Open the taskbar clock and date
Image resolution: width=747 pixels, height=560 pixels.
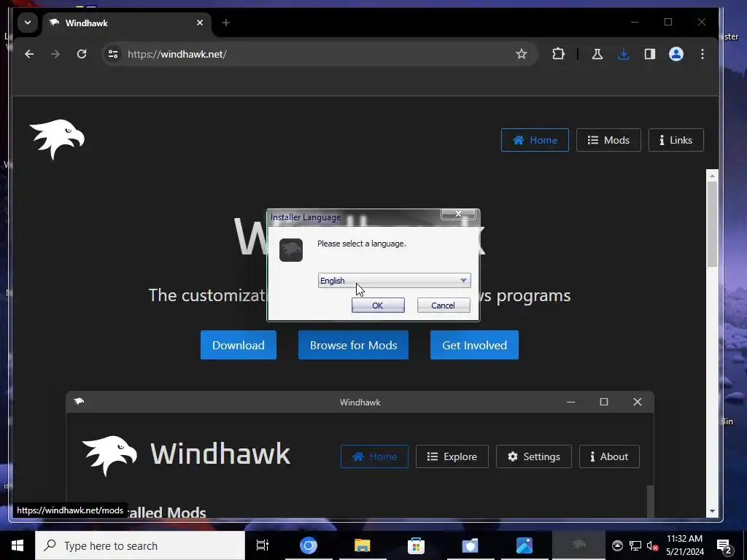coord(684,545)
